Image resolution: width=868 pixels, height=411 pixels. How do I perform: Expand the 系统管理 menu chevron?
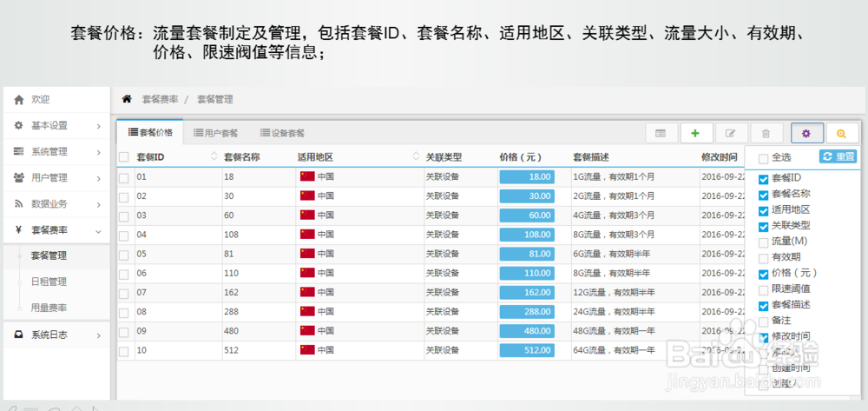[x=99, y=152]
